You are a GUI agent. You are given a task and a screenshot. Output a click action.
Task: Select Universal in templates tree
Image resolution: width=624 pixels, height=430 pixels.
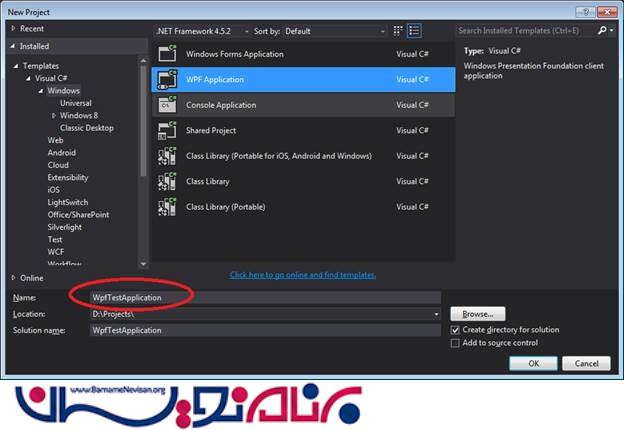pos(76,103)
